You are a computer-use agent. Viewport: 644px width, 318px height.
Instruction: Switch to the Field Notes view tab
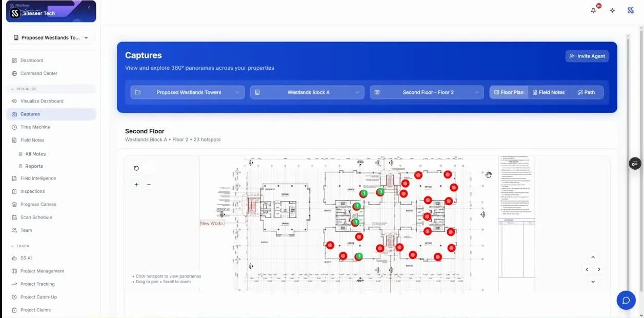click(x=549, y=92)
